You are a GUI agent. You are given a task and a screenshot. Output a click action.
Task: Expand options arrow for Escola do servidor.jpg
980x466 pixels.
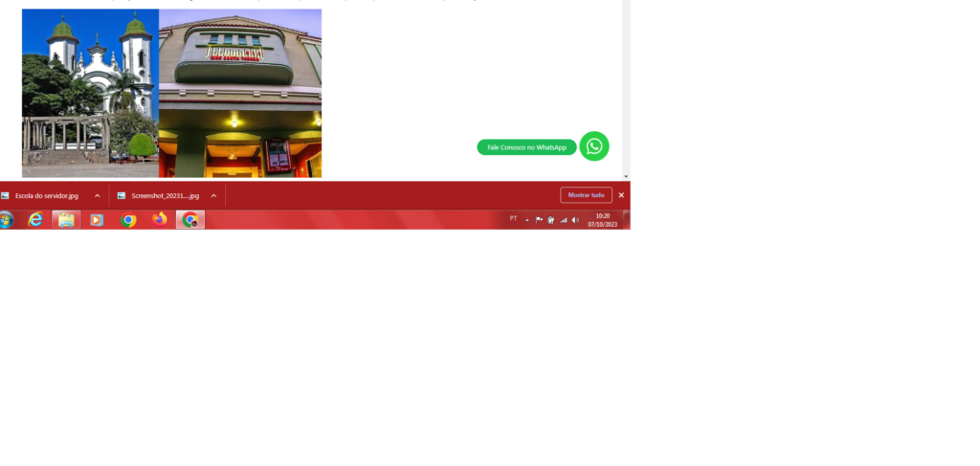[97, 195]
